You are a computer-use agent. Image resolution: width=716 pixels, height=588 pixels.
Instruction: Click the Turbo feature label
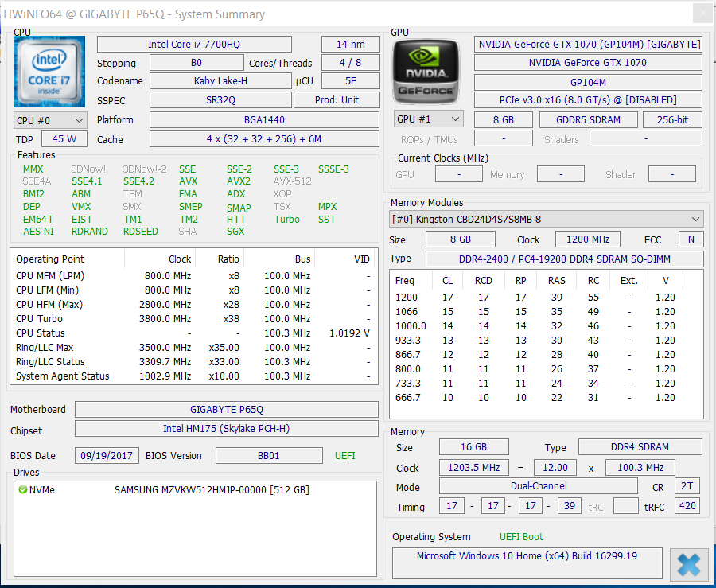pos(286,219)
